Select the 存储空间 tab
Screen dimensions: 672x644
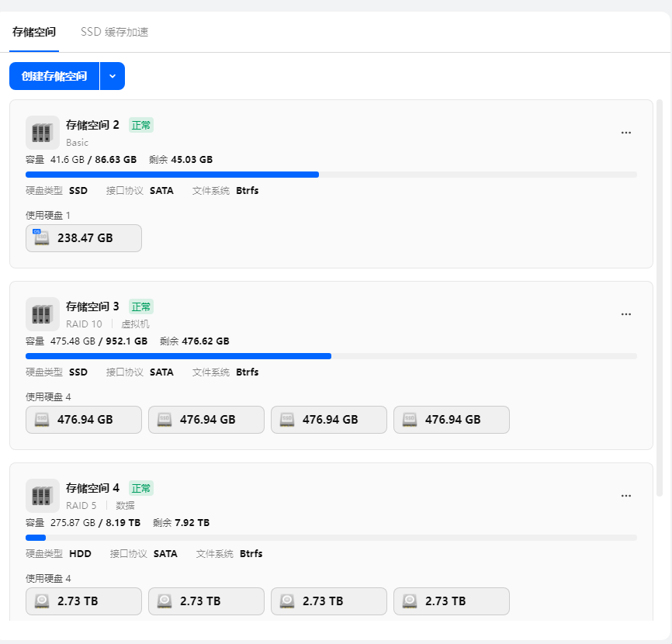34,33
